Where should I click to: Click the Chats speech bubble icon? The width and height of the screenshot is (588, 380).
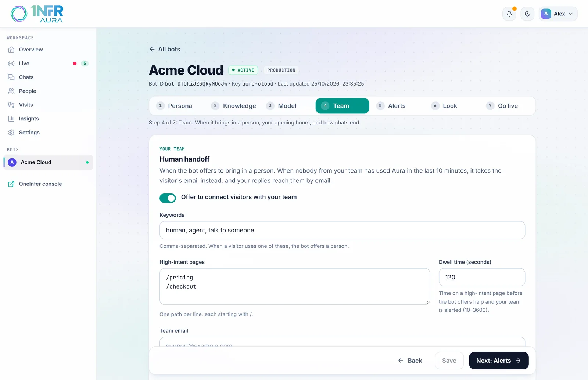11,77
